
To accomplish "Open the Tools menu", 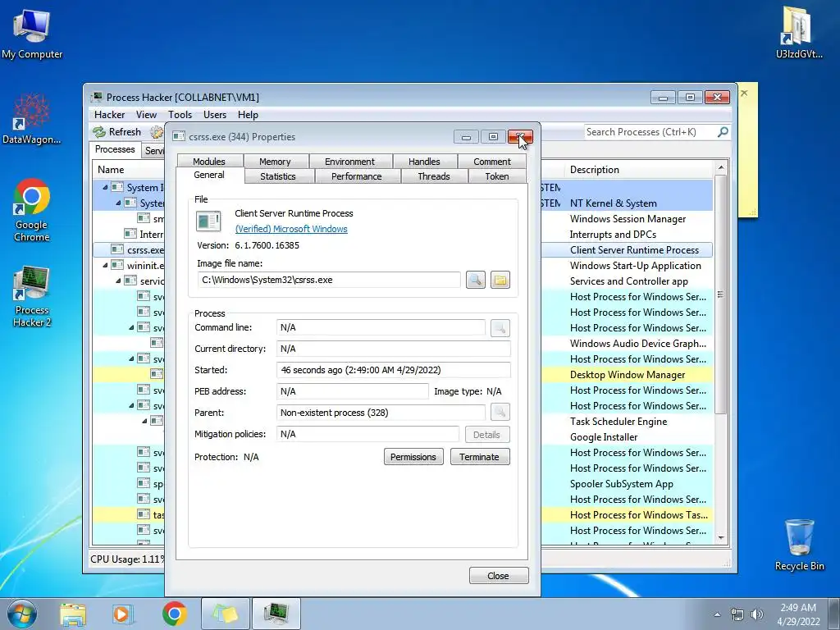I will click(x=180, y=115).
